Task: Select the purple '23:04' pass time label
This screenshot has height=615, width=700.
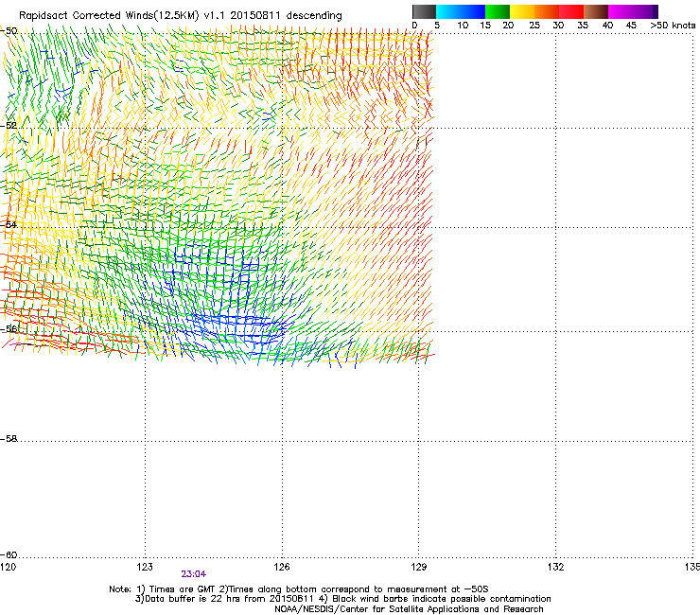Action: tap(194, 574)
